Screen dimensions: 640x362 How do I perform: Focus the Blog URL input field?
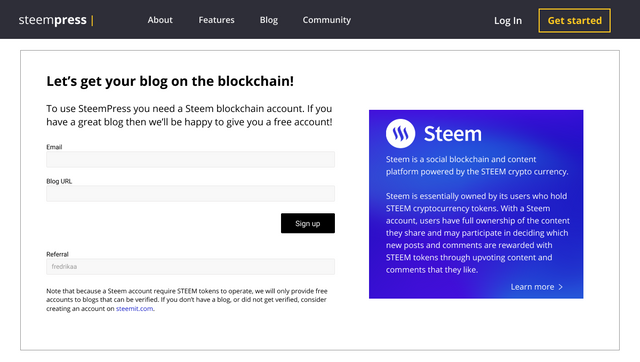coord(191,193)
